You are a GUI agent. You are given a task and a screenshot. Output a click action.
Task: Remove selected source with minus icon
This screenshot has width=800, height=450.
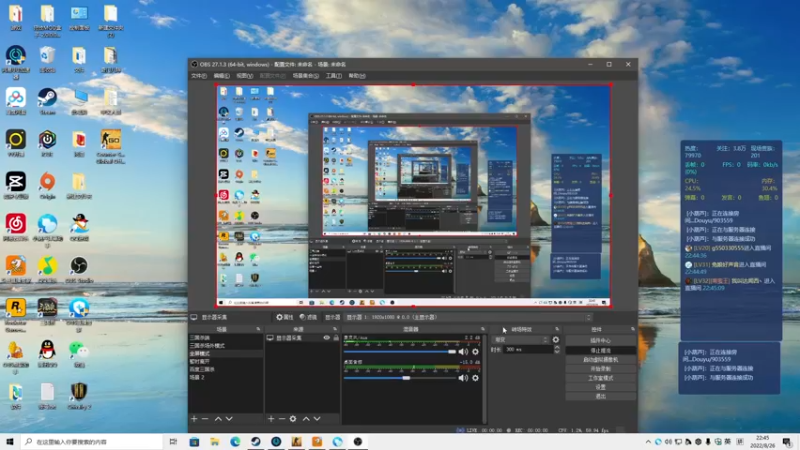click(282, 419)
